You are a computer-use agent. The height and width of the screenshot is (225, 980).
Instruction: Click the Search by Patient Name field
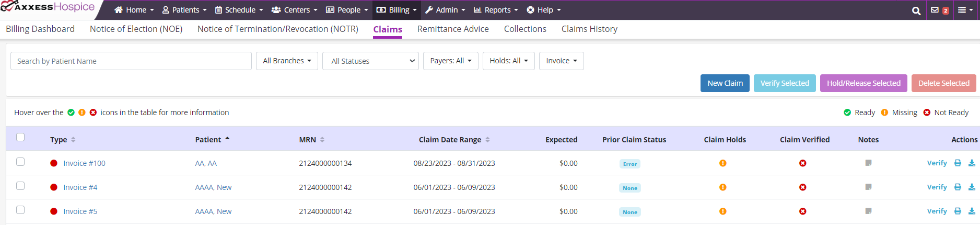coord(131,61)
